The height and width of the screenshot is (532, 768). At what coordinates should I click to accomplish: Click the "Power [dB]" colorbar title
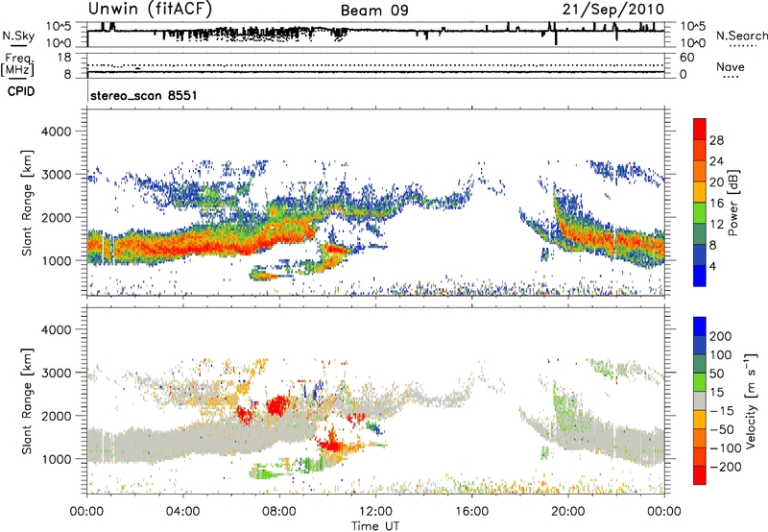[x=732, y=203]
